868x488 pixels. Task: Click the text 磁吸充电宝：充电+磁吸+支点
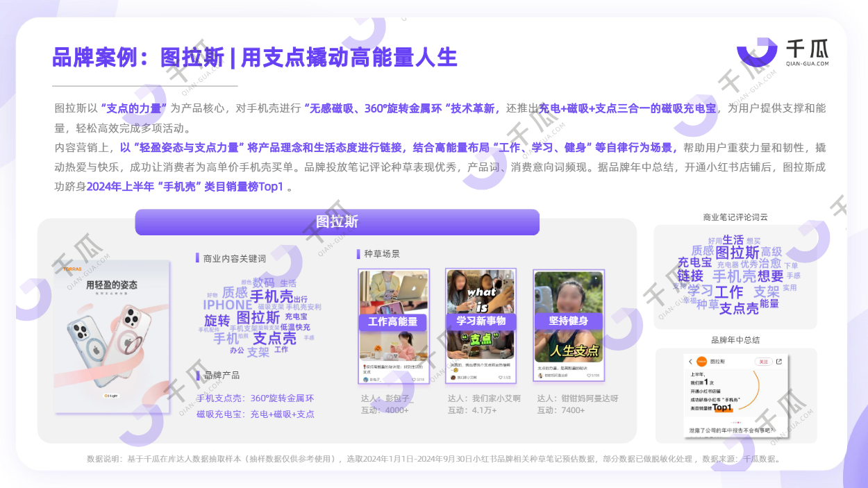pos(255,414)
